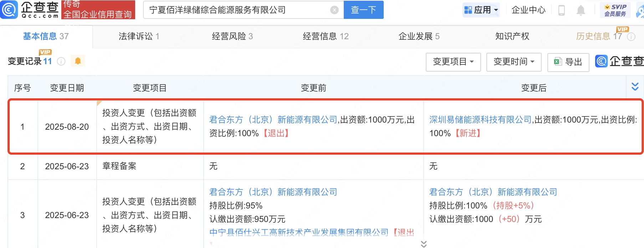This screenshot has height=248, width=644.
Task: Click the 企查查 logo beside export button
Action: 619,61
